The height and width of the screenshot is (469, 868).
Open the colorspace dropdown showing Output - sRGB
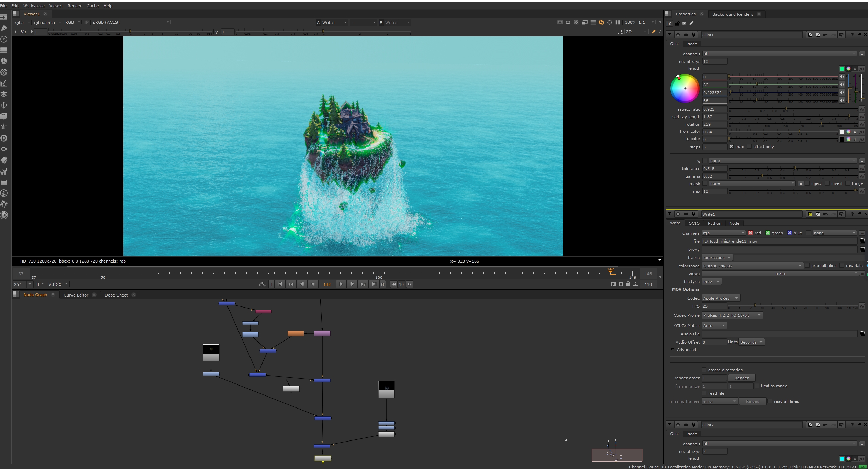752,266
